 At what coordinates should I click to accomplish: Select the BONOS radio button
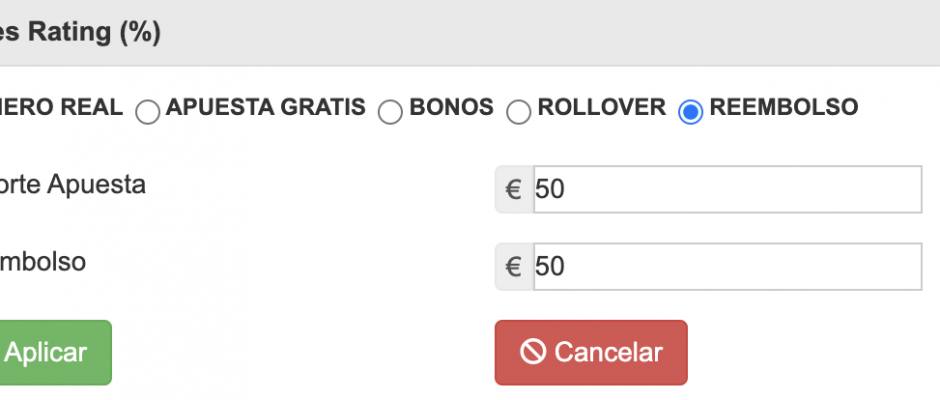390,112
